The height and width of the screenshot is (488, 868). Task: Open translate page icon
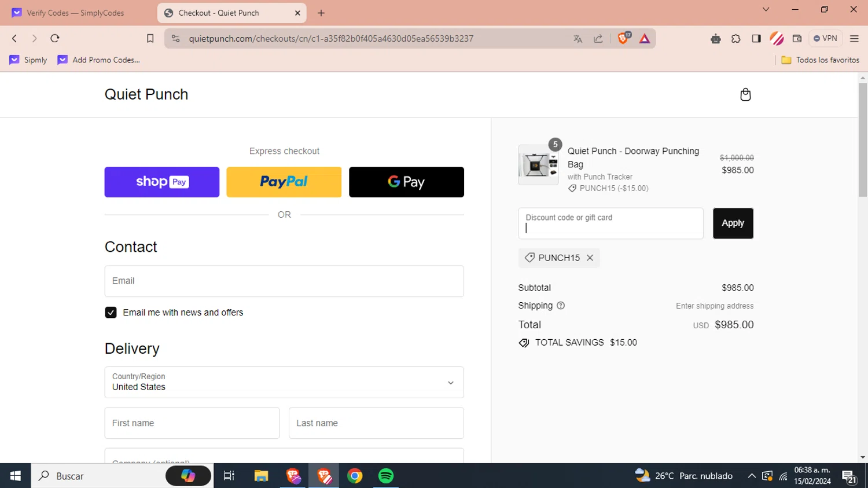(578, 39)
